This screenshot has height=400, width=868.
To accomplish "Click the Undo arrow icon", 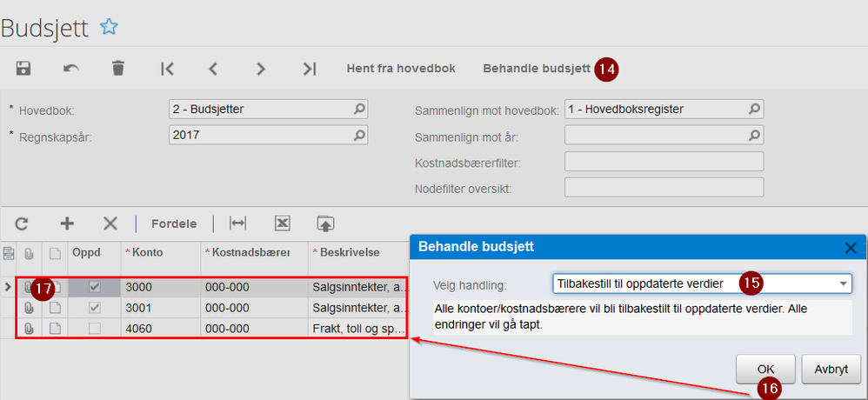I will click(x=71, y=69).
